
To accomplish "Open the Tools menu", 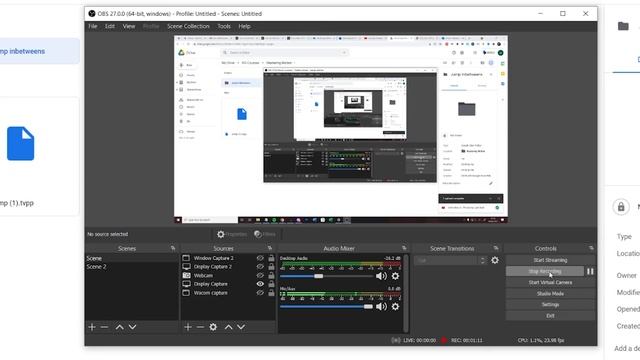I will 224,26.
